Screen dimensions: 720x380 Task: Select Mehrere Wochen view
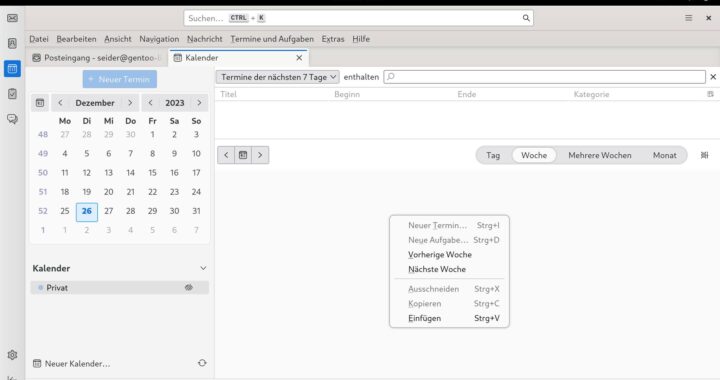click(600, 155)
